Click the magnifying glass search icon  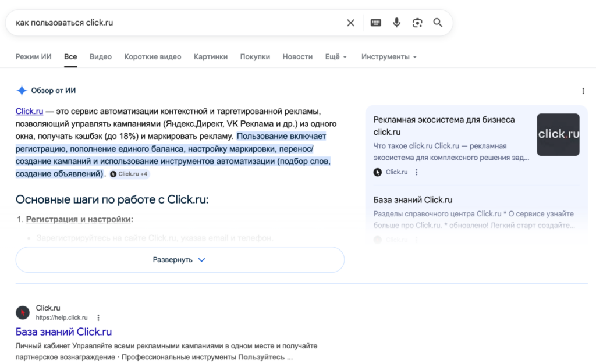click(438, 23)
